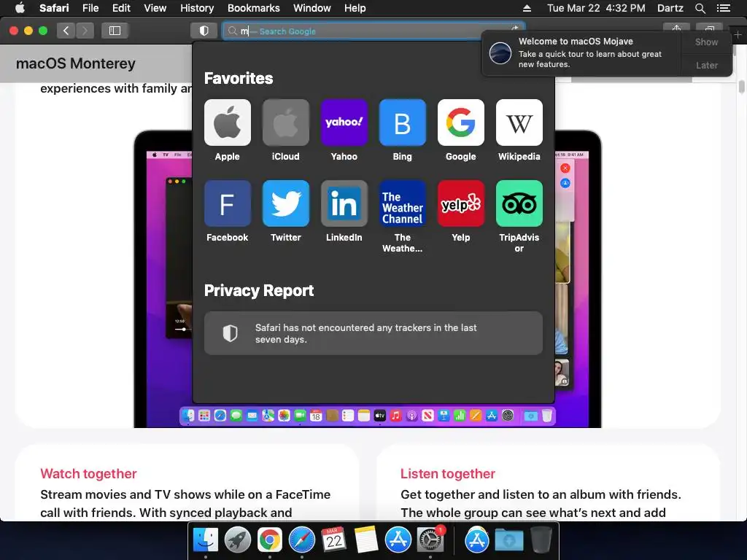Viewport: 747px width, 560px height.
Task: Open the Apple menu
Action: [20, 8]
